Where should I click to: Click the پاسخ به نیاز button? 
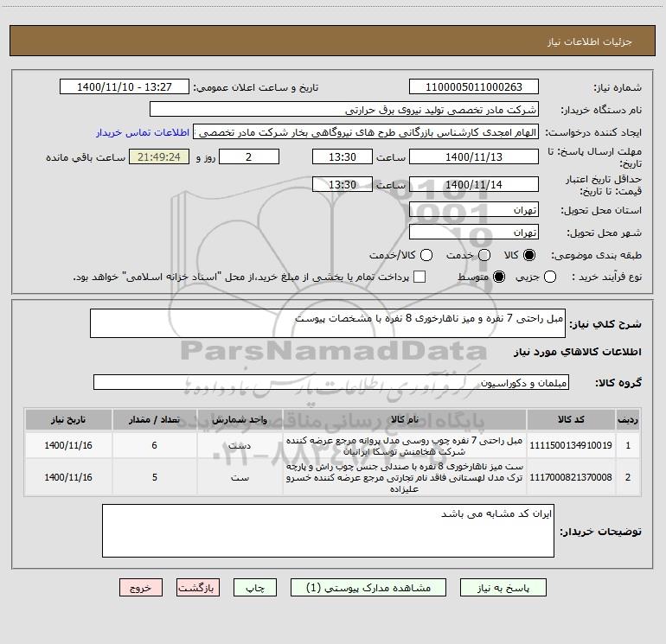point(503,588)
